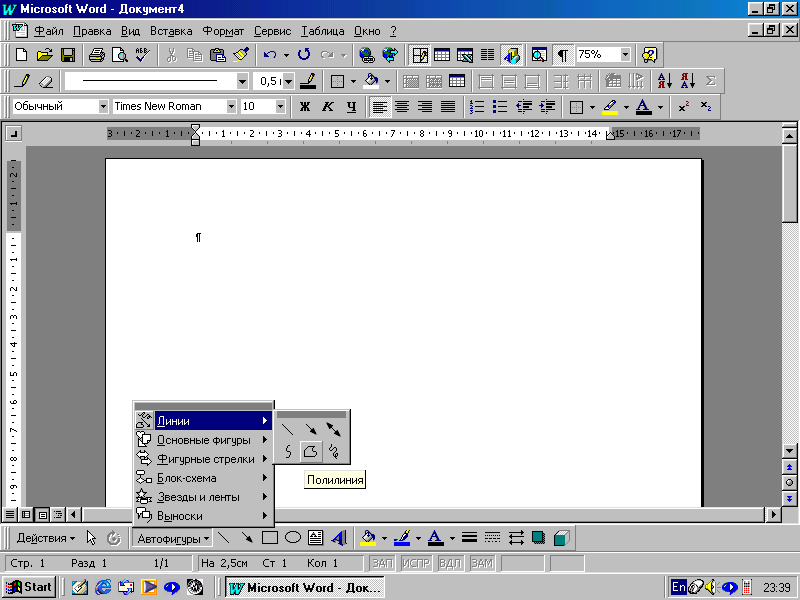This screenshot has width=800, height=600.
Task: Open Звезды и ленты submenu
Action: tap(203, 497)
